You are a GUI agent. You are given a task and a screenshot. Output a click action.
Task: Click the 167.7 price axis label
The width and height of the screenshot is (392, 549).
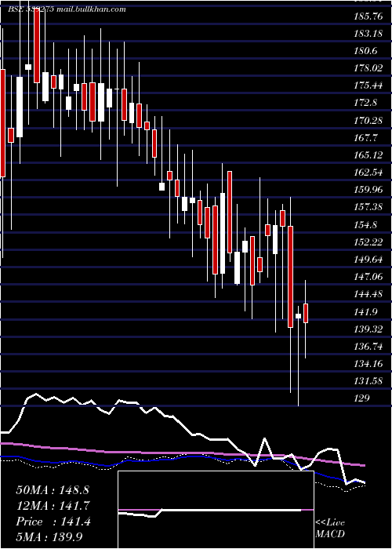coord(366,137)
